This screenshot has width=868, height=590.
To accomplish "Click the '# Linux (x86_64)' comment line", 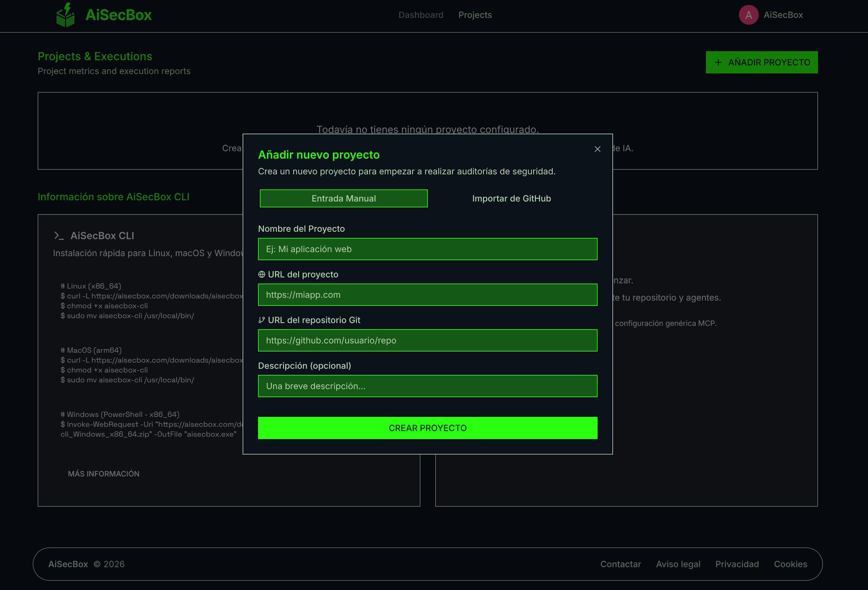I will pos(91,286).
